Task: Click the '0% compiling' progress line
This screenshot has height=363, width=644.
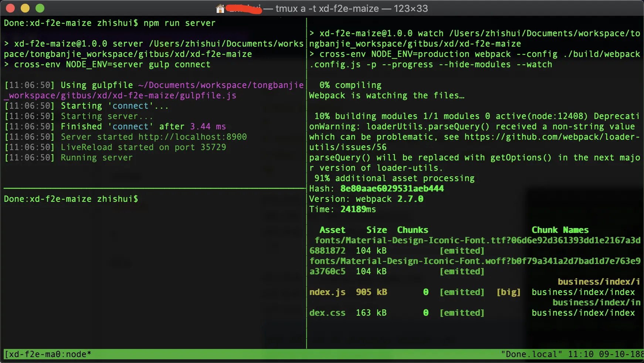Action: point(350,85)
